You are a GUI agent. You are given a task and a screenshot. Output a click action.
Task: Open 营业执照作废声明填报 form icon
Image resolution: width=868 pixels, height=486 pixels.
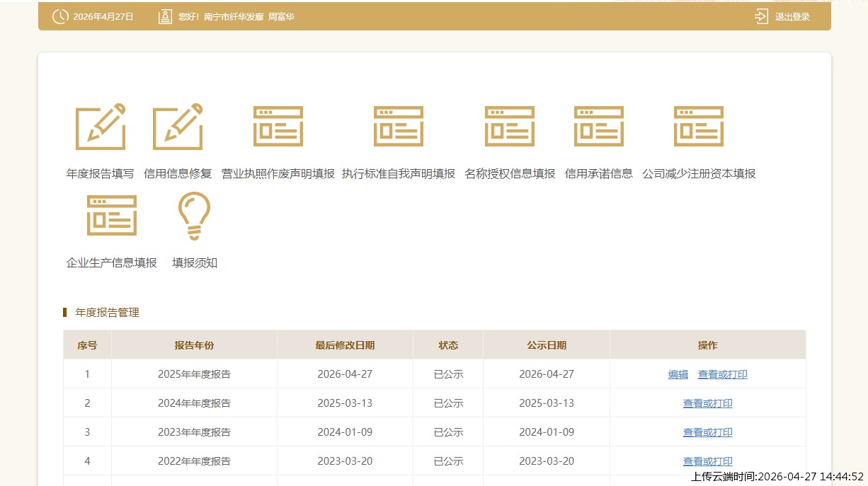click(x=278, y=127)
